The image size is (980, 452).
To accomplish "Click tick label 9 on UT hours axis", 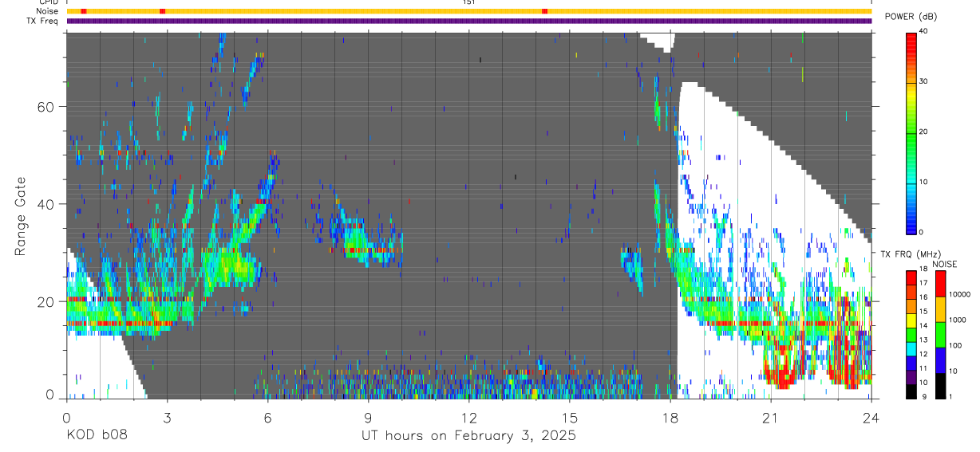I will (x=369, y=417).
